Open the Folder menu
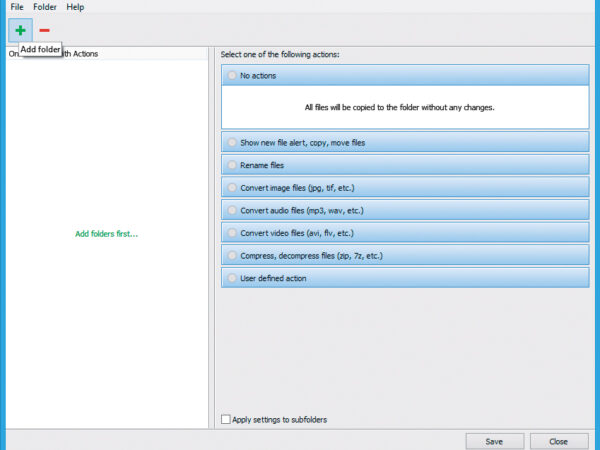Screen dimensions: 600x450 45,7
